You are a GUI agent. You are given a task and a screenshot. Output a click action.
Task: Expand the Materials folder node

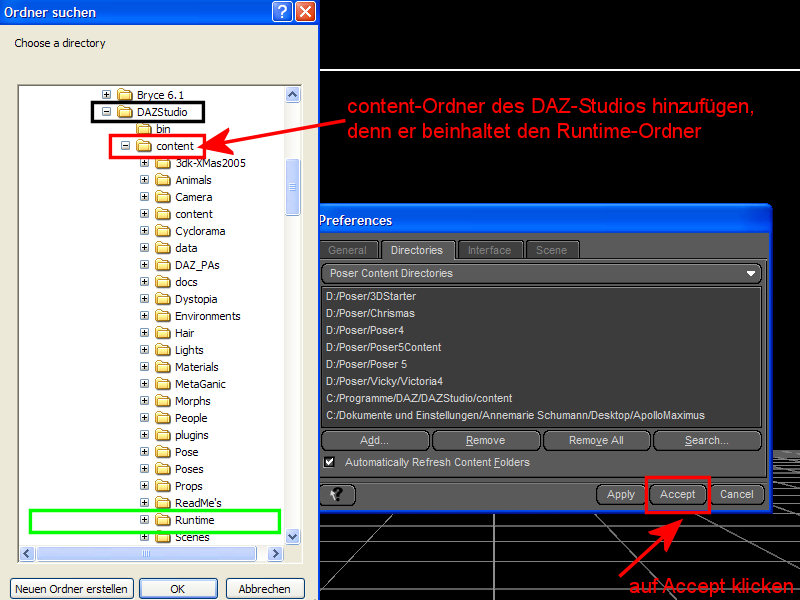pyautogui.click(x=144, y=366)
